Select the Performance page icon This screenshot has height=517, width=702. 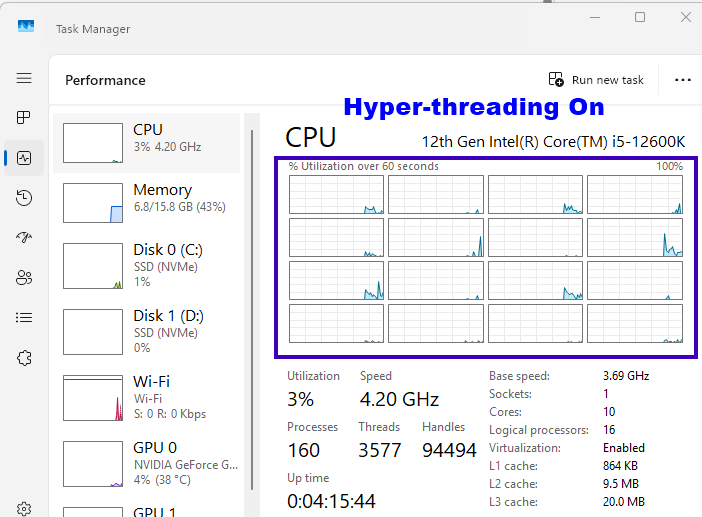24,158
